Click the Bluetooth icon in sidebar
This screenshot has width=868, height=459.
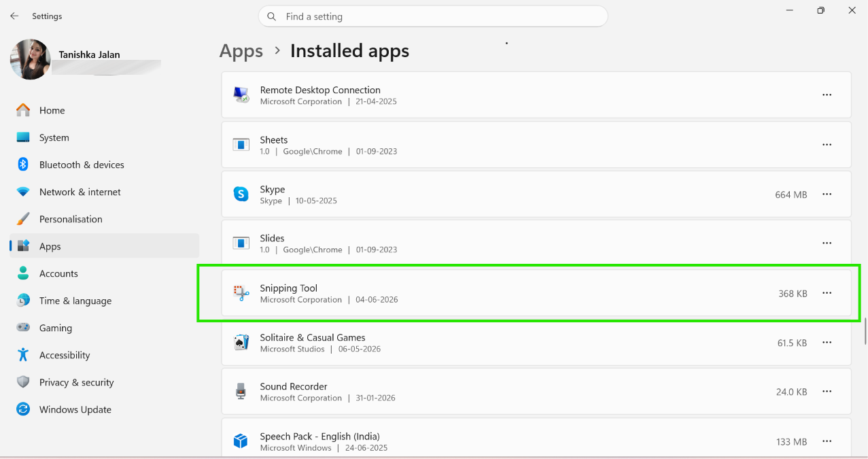[23, 165]
